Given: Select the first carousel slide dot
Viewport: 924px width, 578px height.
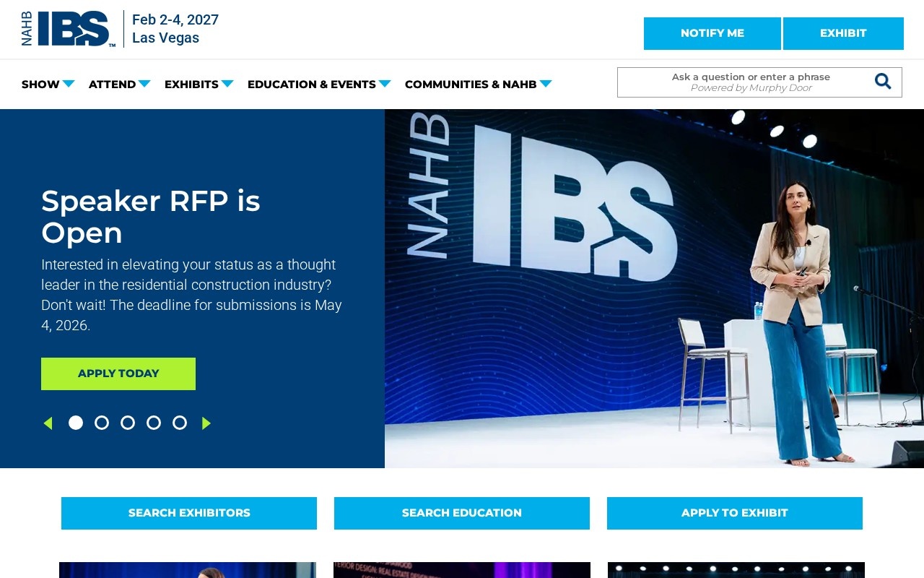Looking at the screenshot, I should 76,423.
